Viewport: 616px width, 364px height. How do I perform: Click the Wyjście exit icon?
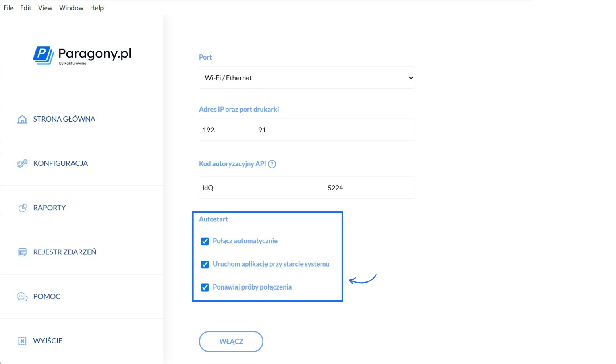click(x=22, y=341)
